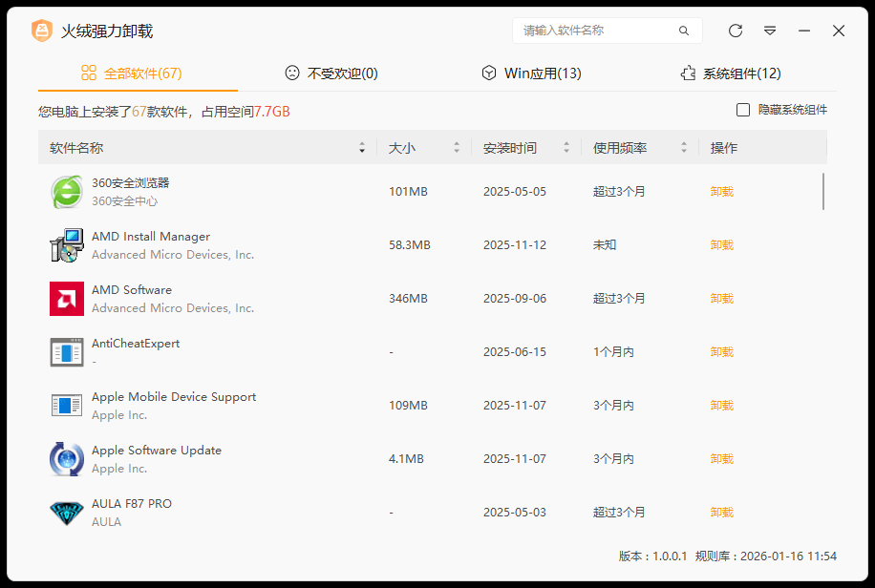The height and width of the screenshot is (588, 875).
Task: Open the Win应用(13) tab
Action: [x=531, y=73]
